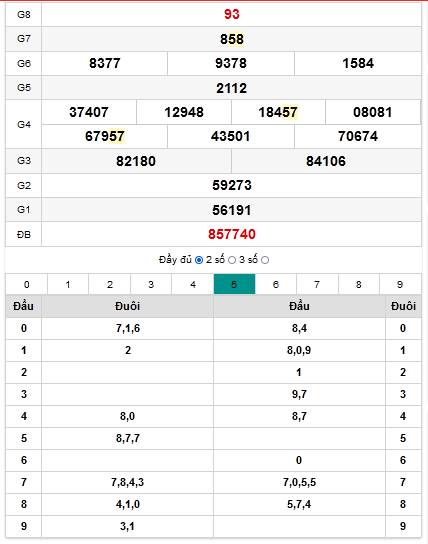Click the Đầu value "8,0,9"
This screenshot has width=428, height=544.
299,350
